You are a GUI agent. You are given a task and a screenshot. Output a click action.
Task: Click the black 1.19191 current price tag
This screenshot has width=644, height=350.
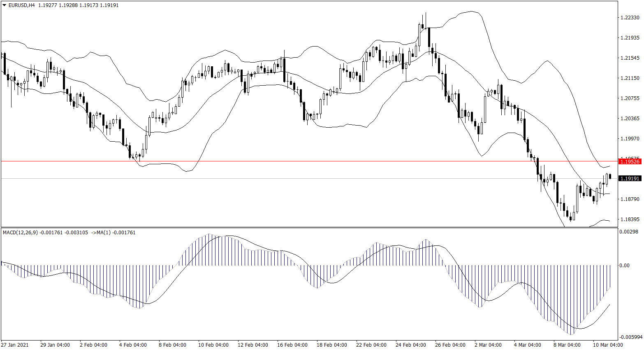click(630, 179)
